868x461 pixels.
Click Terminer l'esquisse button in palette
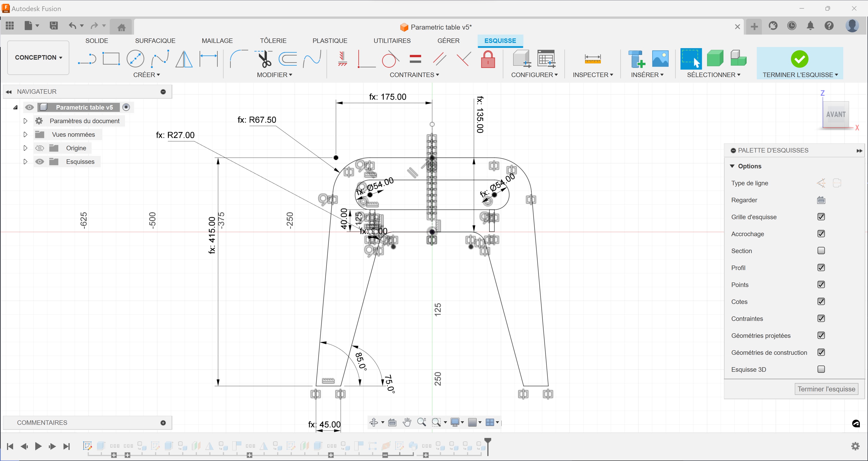coord(826,389)
